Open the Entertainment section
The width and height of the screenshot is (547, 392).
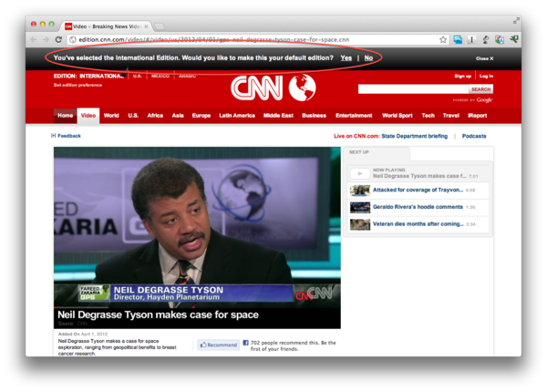click(x=354, y=116)
